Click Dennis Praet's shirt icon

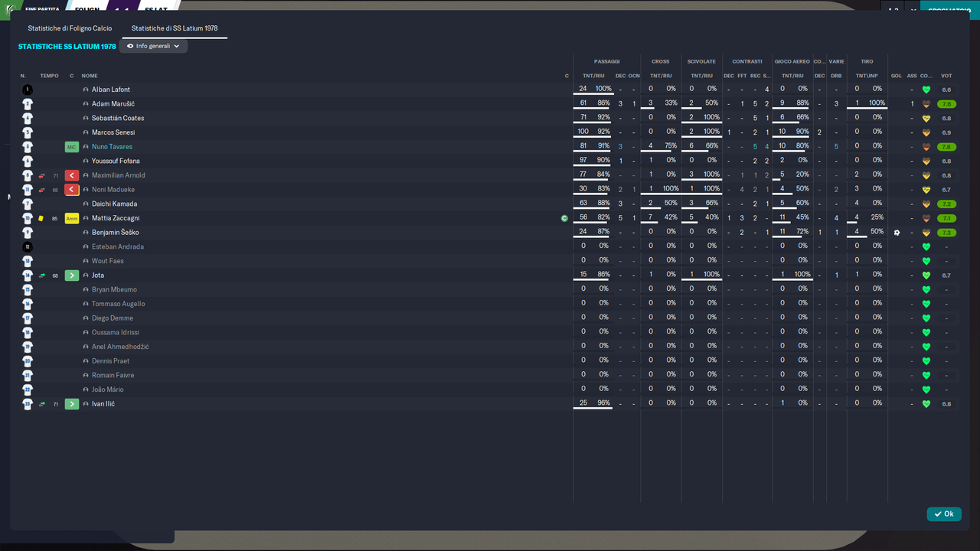pyautogui.click(x=28, y=361)
